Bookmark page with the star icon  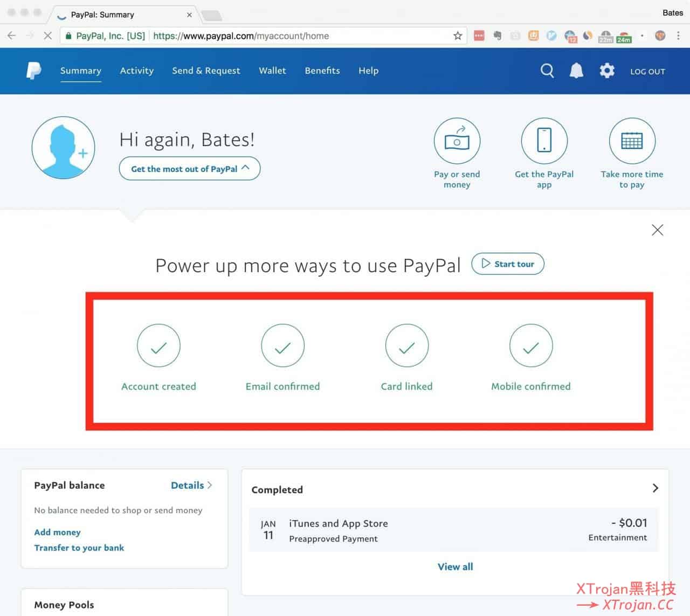point(458,36)
